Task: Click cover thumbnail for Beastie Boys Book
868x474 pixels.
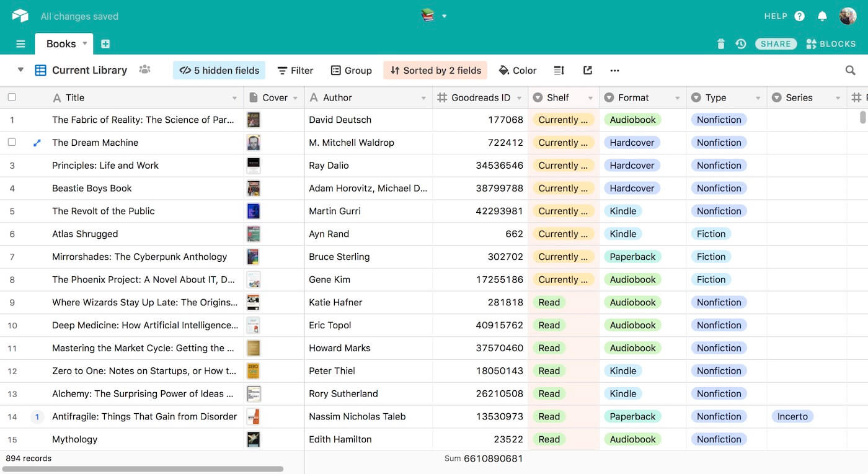Action: click(x=253, y=188)
